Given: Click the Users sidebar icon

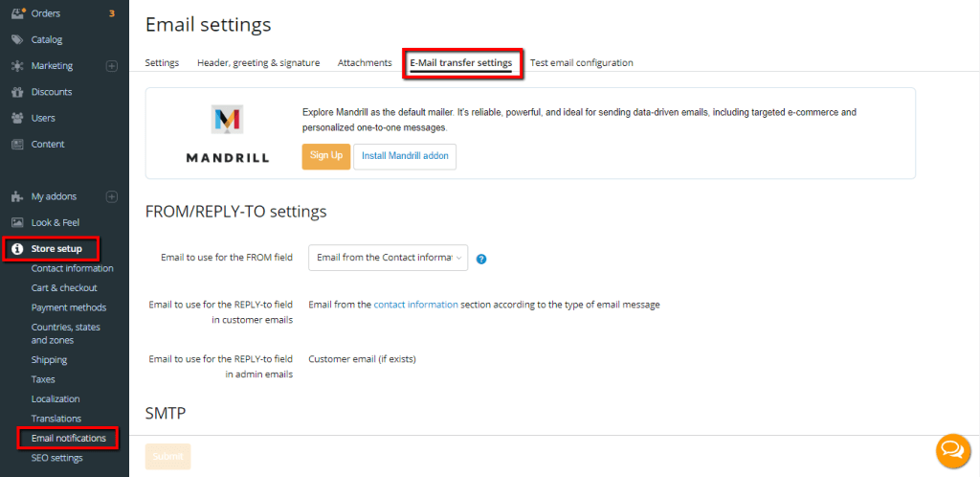Looking at the screenshot, I should click(17, 118).
